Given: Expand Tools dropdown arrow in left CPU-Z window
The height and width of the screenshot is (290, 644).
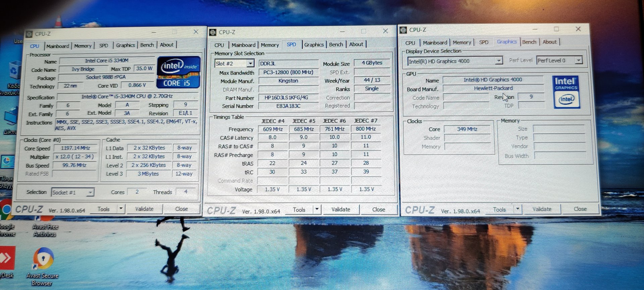Looking at the screenshot, I should (x=121, y=209).
